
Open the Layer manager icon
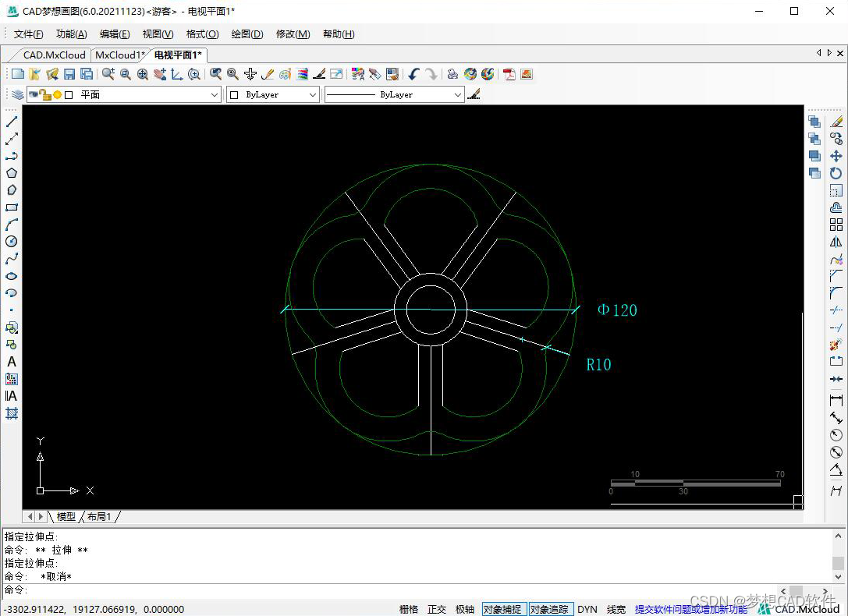tap(17, 94)
